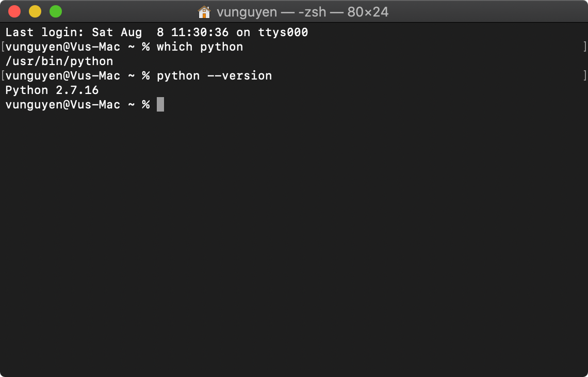This screenshot has height=377, width=588.
Task: Click the /usr/bin/python output line
Action: click(x=59, y=61)
